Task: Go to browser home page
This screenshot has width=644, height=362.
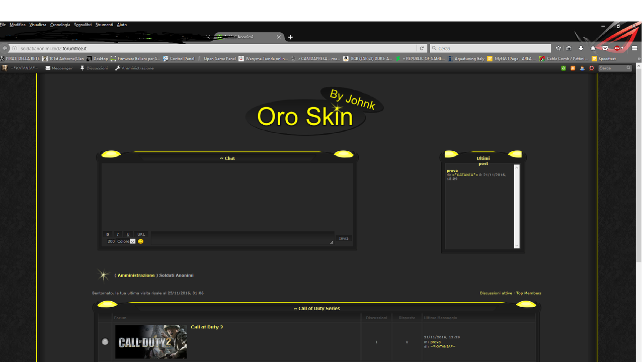Action: pyautogui.click(x=593, y=48)
